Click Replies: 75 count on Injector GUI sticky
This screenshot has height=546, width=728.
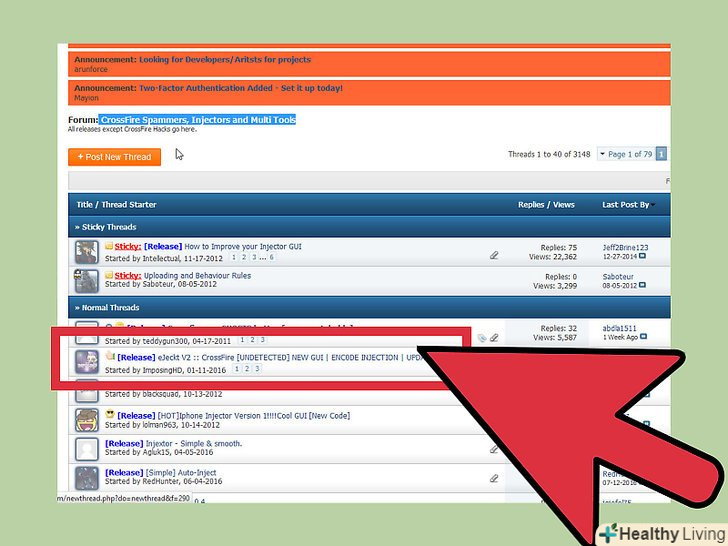click(559, 247)
